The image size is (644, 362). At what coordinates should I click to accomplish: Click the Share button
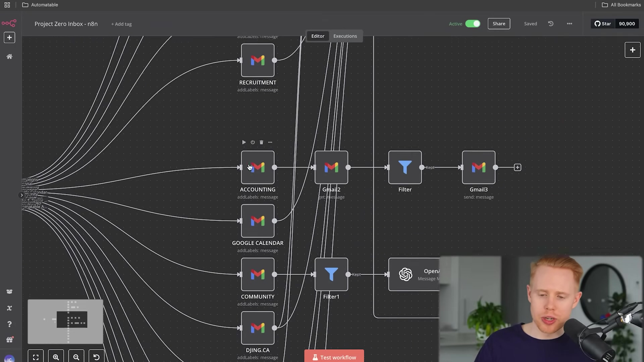(499, 24)
